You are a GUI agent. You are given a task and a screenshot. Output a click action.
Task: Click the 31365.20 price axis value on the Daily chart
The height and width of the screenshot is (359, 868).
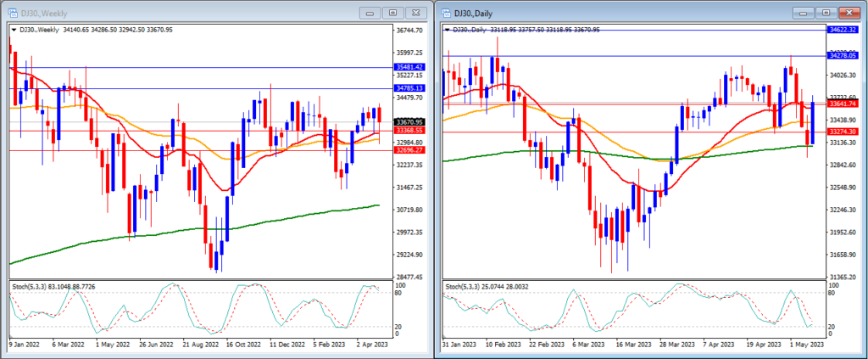tap(843, 277)
